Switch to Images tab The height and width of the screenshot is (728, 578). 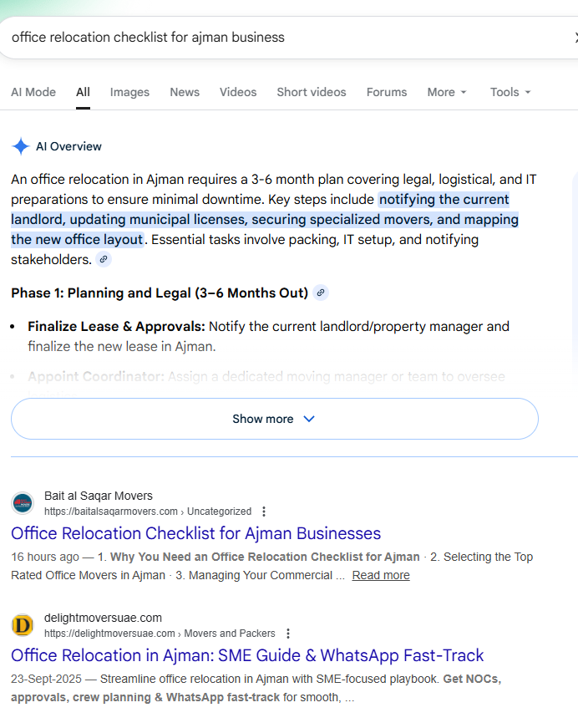(129, 92)
